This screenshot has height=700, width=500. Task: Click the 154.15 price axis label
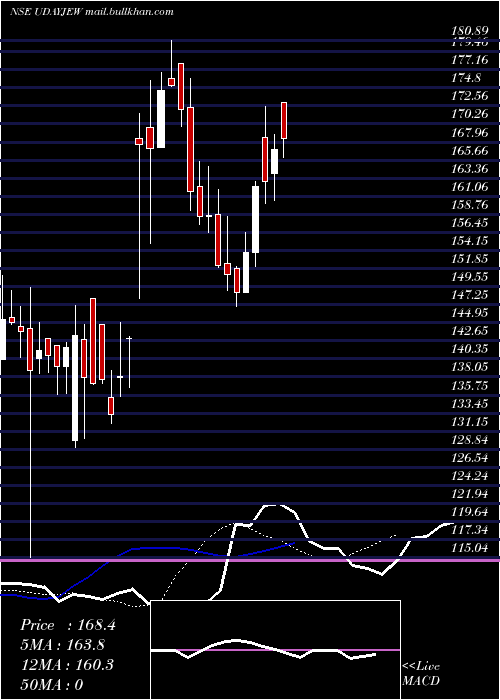click(469, 241)
